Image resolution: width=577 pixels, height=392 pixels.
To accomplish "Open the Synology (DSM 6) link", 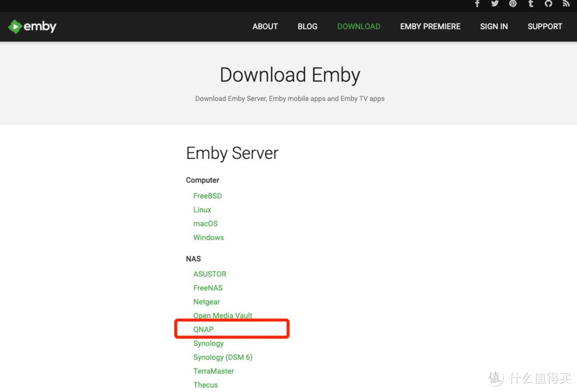I will pyautogui.click(x=223, y=357).
